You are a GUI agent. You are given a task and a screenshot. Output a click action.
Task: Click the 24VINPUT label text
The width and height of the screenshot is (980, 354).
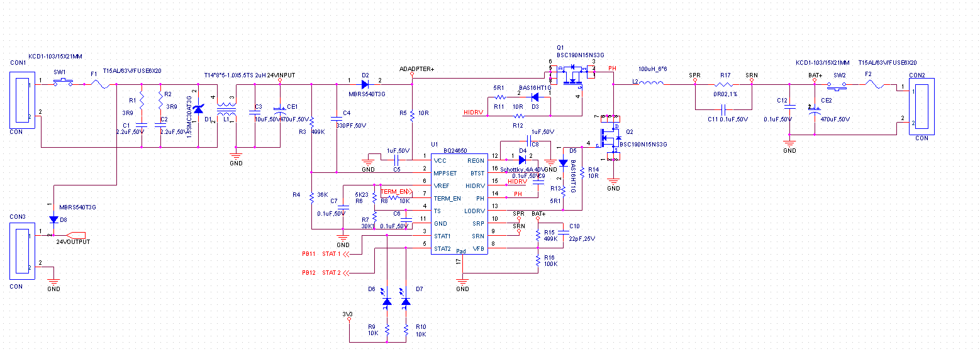click(x=281, y=75)
